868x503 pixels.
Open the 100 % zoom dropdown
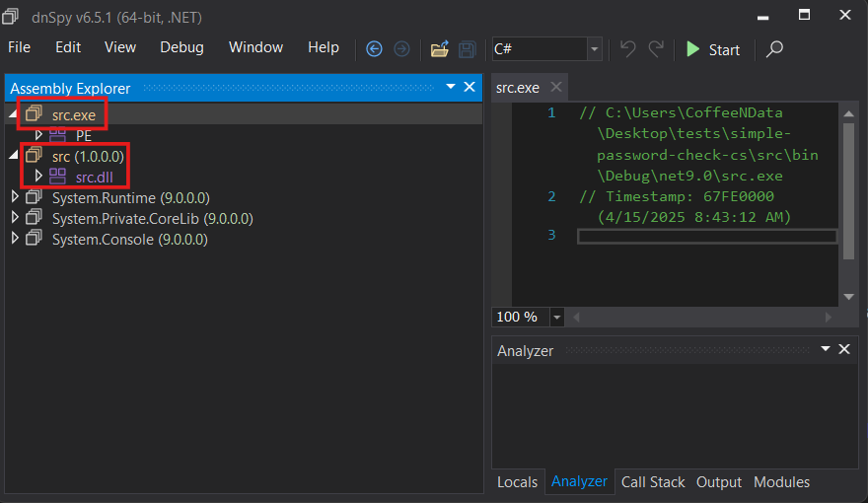pos(557,317)
